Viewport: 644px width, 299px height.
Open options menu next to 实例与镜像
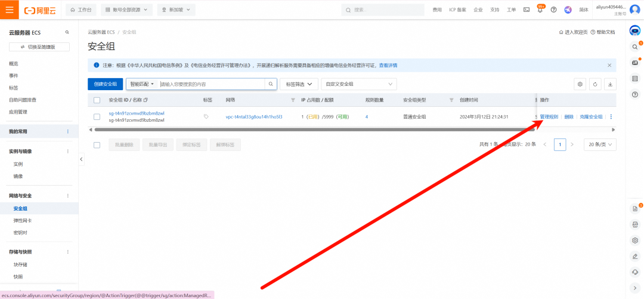[68, 152]
